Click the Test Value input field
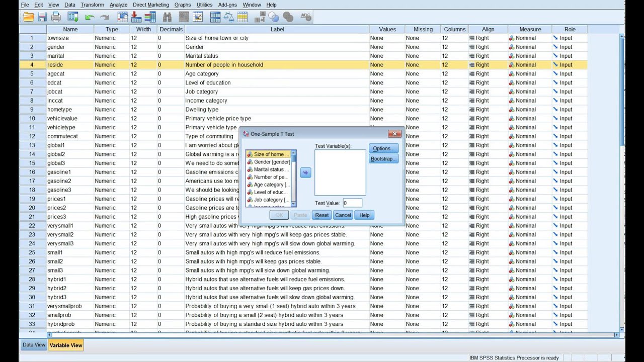The image size is (644, 362). tap(352, 203)
